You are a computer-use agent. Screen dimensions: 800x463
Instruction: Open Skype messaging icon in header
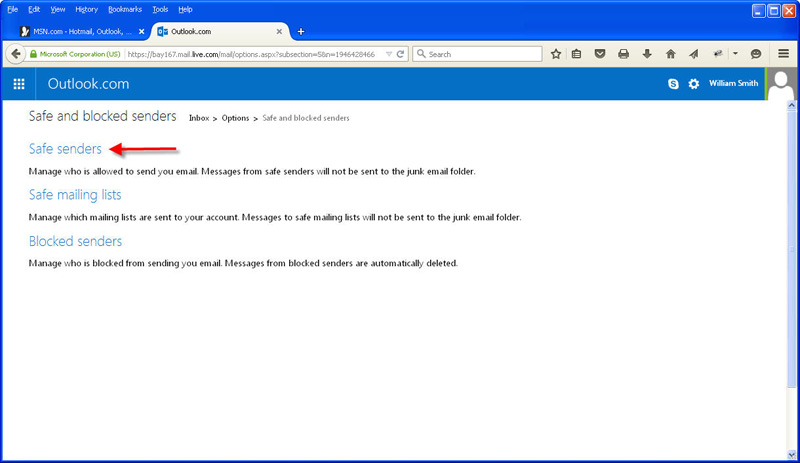673,84
